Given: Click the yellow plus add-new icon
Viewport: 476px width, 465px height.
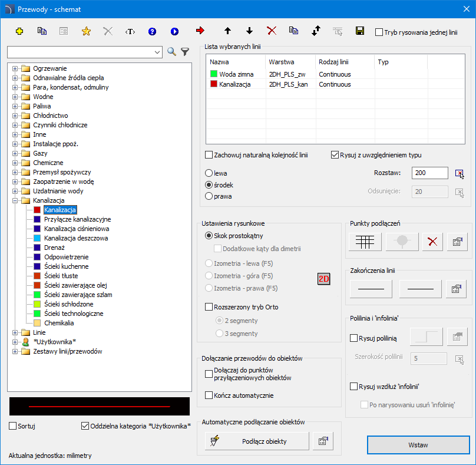Looking at the screenshot, I should tap(19, 31).
